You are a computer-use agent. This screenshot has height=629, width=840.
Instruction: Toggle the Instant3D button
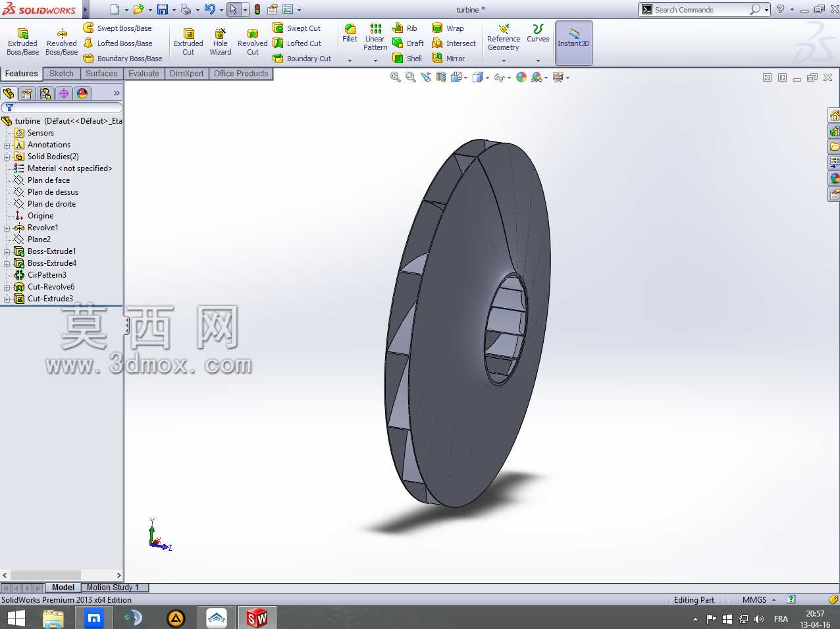coord(573,43)
